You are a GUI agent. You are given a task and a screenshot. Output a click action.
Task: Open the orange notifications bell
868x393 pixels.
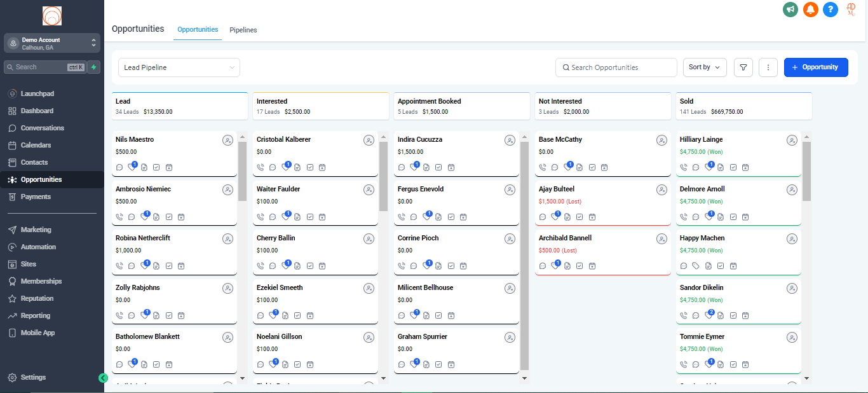point(810,10)
